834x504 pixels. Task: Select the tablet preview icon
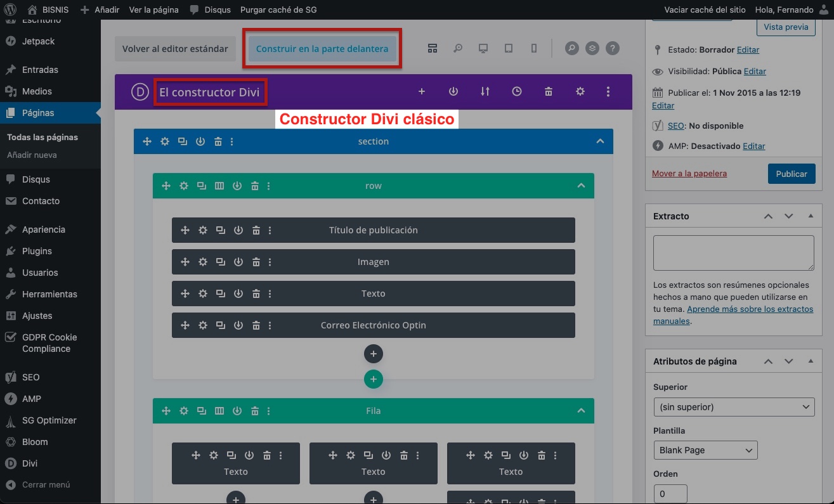[x=509, y=48]
